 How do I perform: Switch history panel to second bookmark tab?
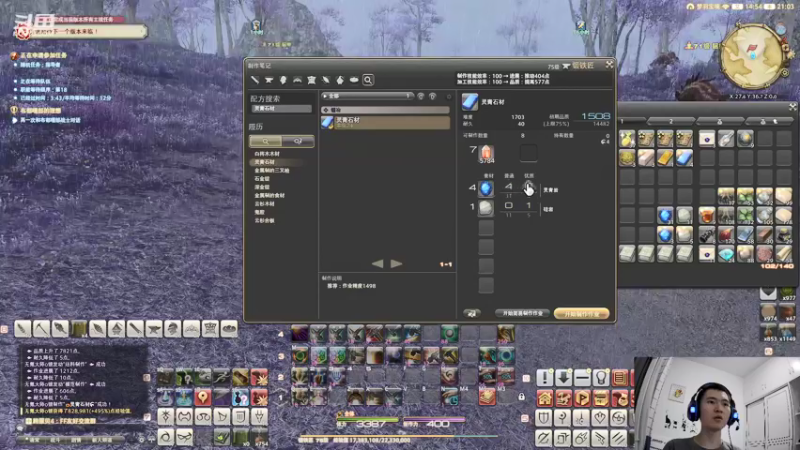tap(297, 141)
